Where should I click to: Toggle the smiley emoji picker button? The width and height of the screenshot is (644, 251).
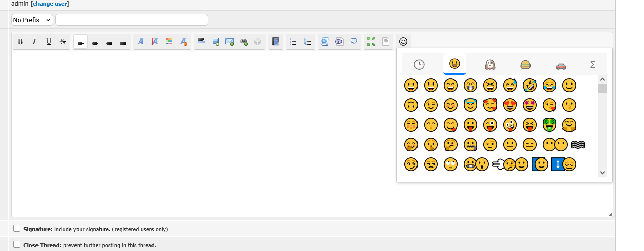[x=403, y=41]
